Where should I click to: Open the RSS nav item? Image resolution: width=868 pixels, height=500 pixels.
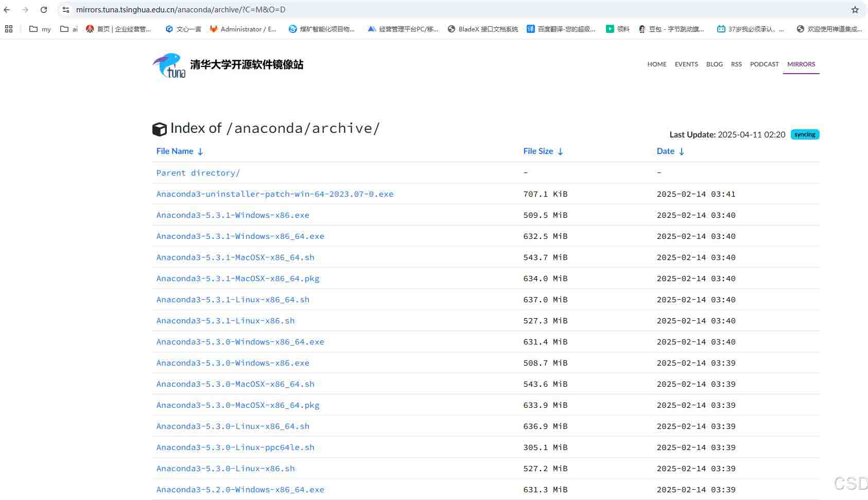(736, 64)
